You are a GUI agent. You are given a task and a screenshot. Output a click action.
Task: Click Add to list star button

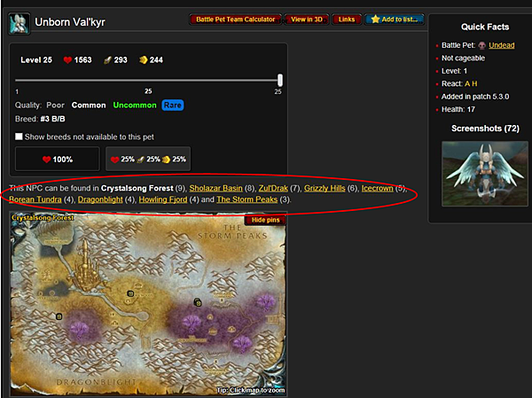click(395, 20)
